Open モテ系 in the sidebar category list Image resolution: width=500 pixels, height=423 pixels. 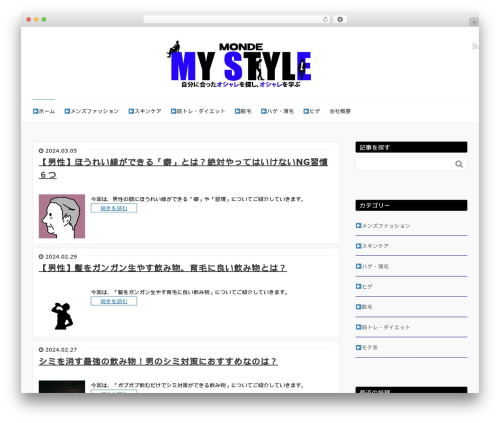pyautogui.click(x=367, y=347)
